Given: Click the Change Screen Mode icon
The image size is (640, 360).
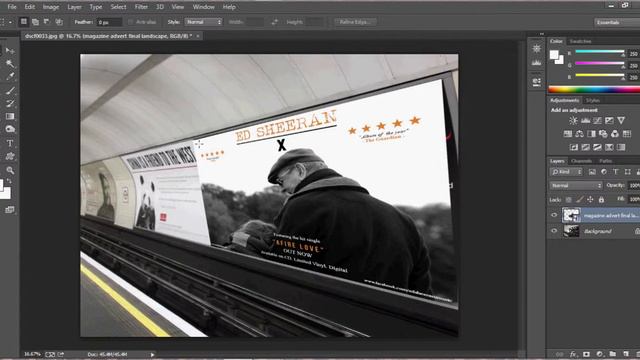Looking at the screenshot, I should [10, 210].
